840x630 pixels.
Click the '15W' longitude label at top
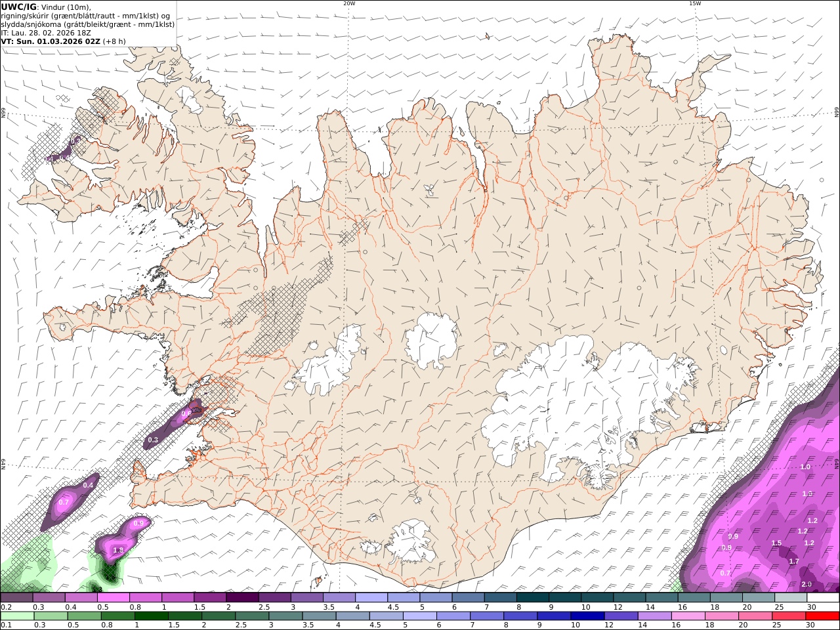694,3
